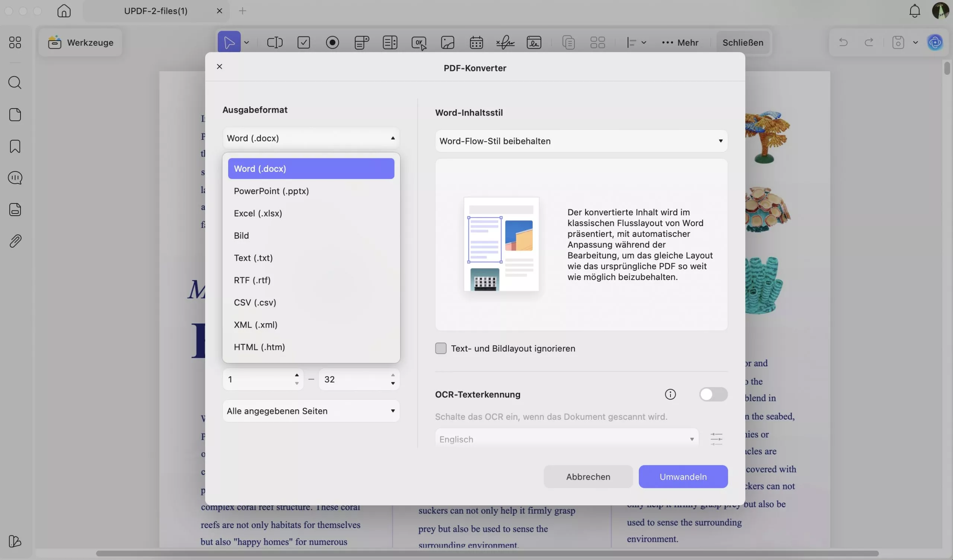Select the checkbox form tool in the toolbar

point(304,42)
